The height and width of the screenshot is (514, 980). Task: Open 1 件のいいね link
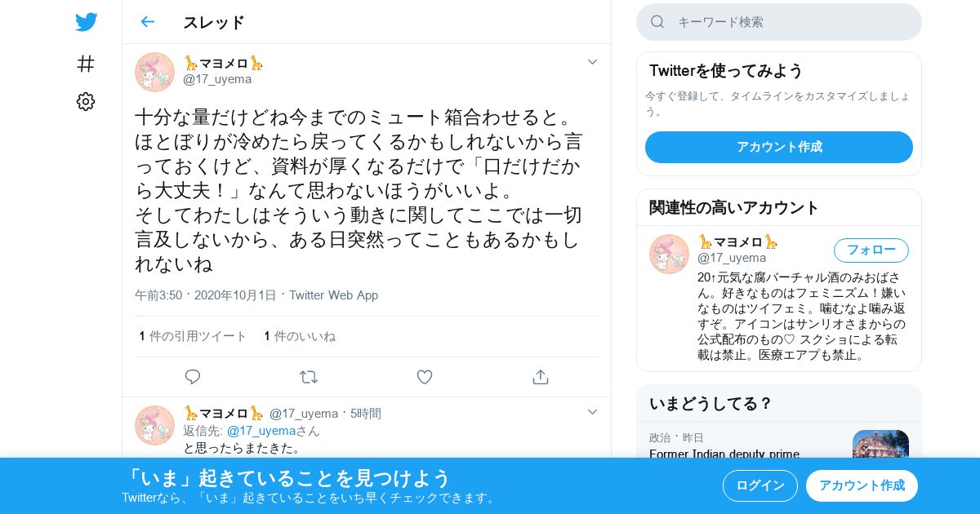pos(300,336)
